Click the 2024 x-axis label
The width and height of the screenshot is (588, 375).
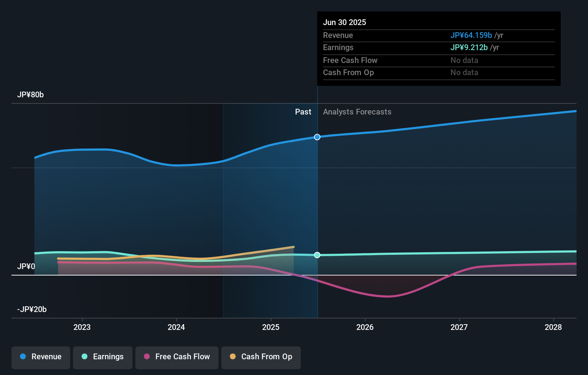(x=176, y=327)
